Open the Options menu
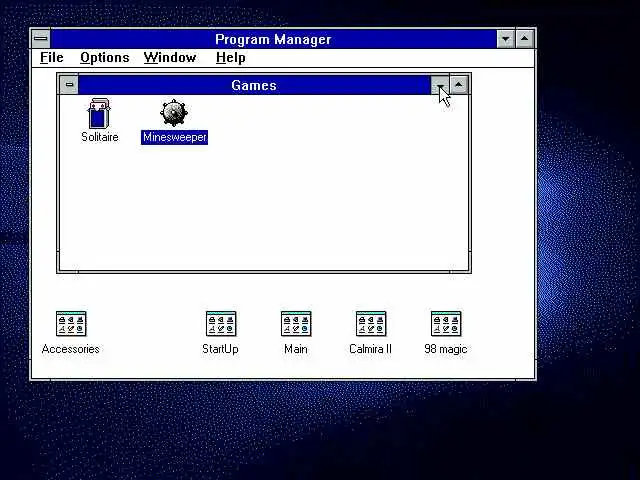The image size is (640, 480). coord(104,58)
